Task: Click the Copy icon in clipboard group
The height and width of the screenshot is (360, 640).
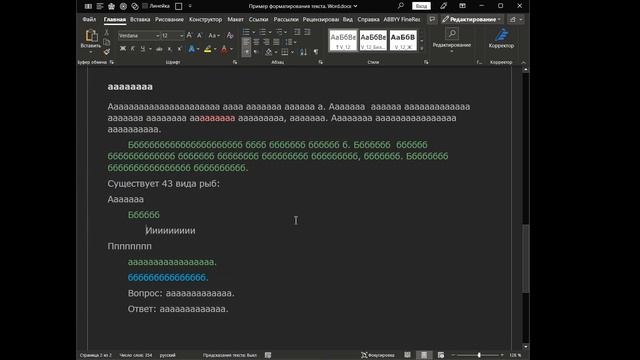Action: click(x=107, y=42)
